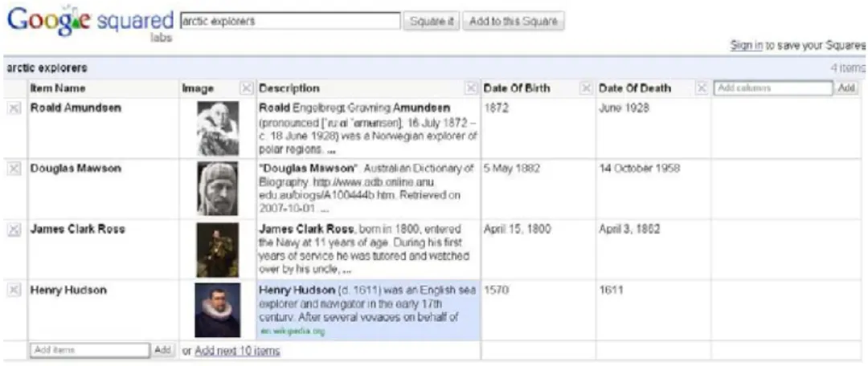Click the Add items input field
Screen dimensions: 868x366
point(90,350)
